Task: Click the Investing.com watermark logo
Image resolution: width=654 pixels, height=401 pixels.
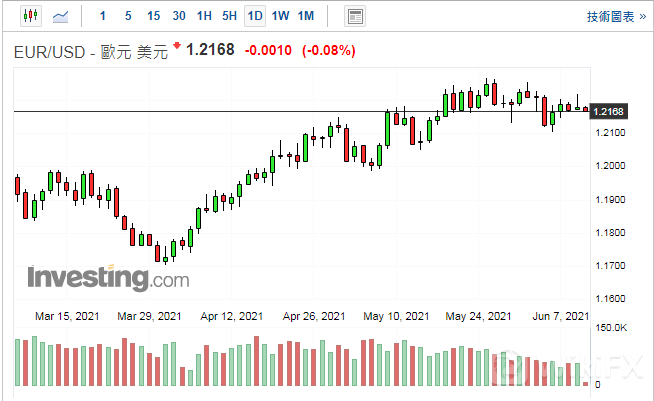Action: (108, 277)
